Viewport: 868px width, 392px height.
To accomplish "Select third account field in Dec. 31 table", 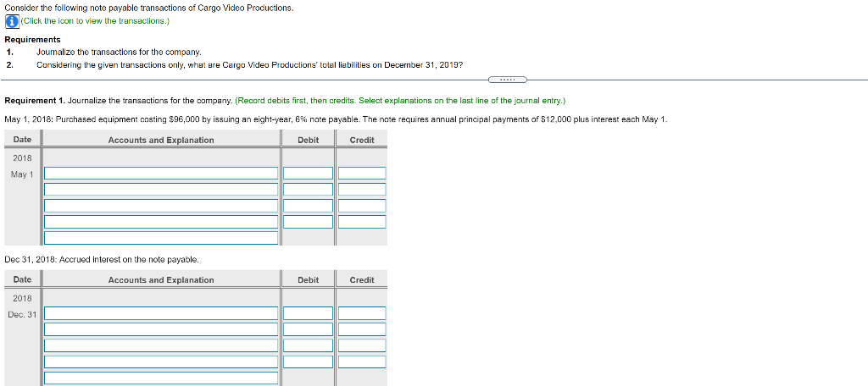I will click(161, 345).
